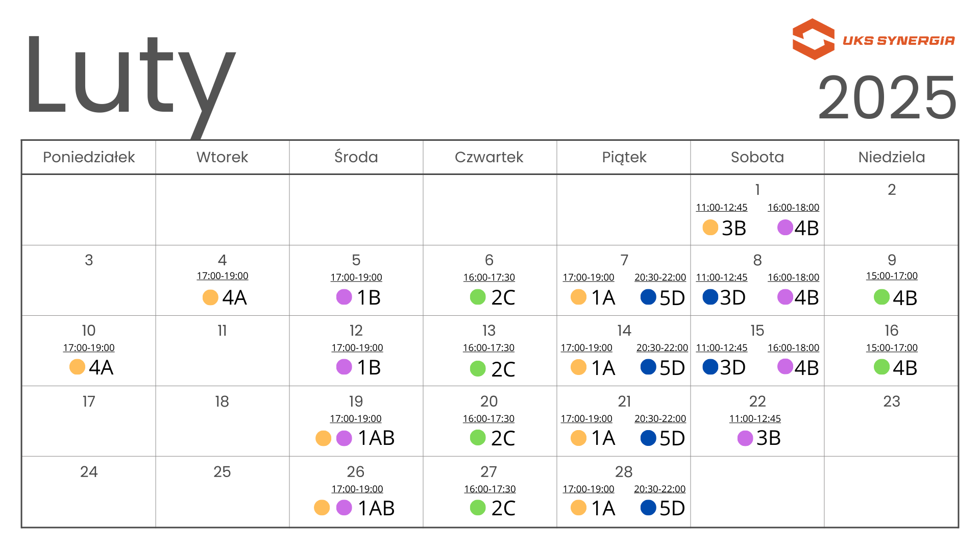Click the orange dot beside 4A on February 4
Viewport: 980px width, 551px height.
click(210, 297)
